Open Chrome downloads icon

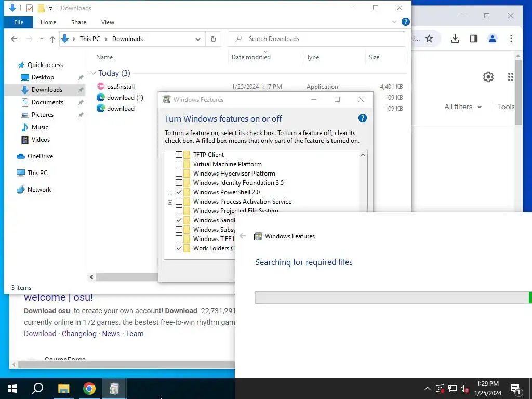click(455, 38)
